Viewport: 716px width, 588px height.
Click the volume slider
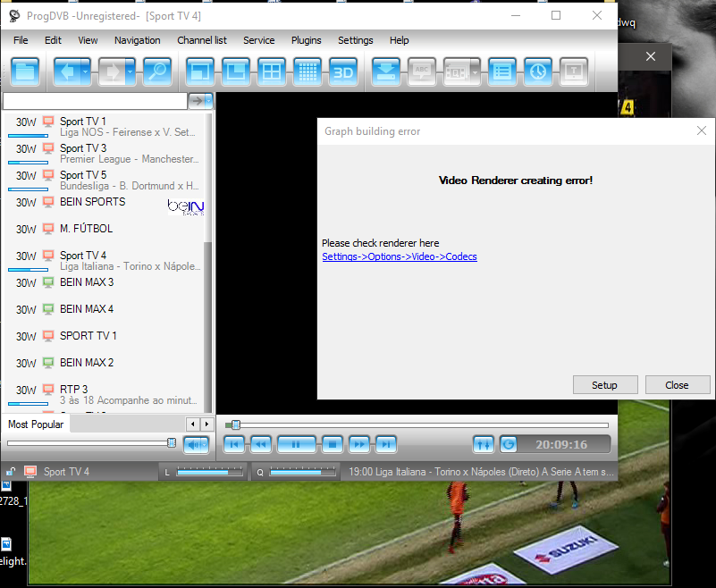point(91,443)
